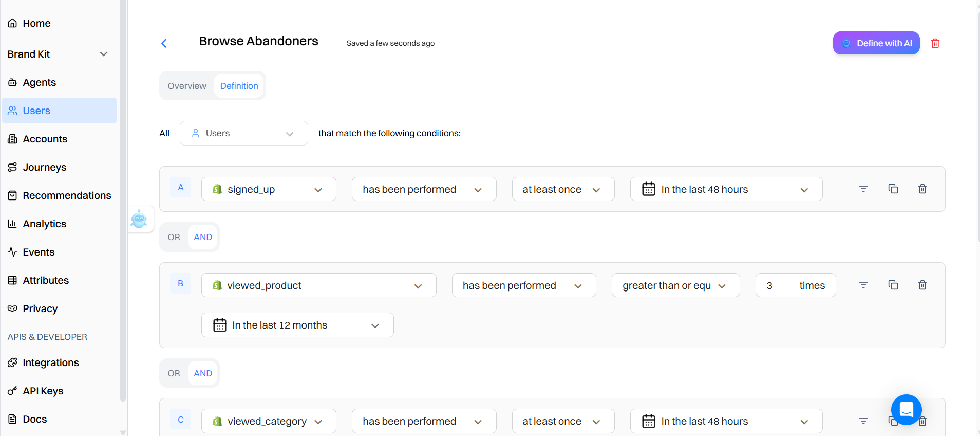Screen dimensions: 980x436
Task: Delete condition A with the trash icon
Action: tap(922, 189)
